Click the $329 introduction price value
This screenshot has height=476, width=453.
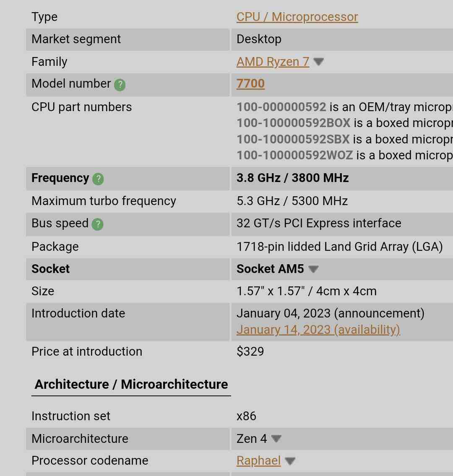(x=250, y=351)
